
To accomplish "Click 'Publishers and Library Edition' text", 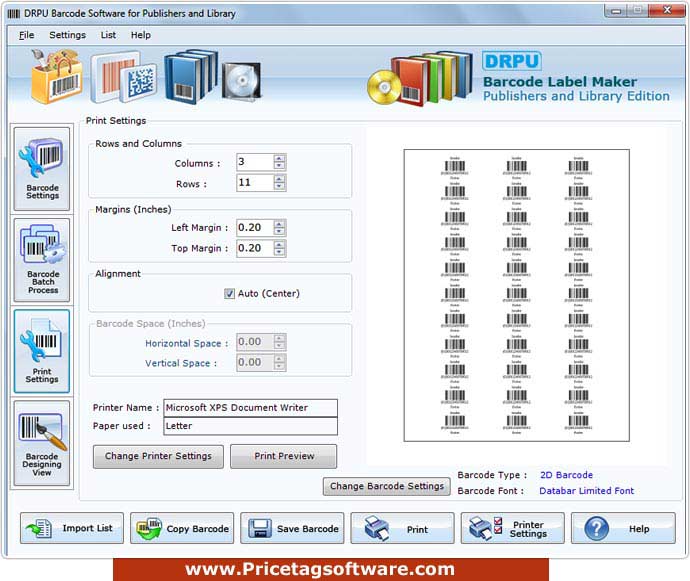I will click(576, 96).
